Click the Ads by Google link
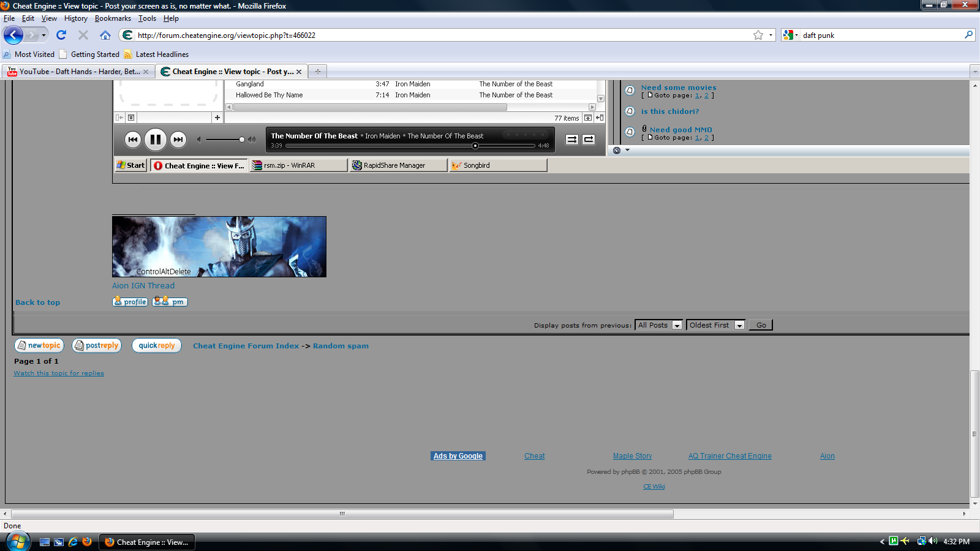This screenshot has height=551, width=980. point(458,456)
